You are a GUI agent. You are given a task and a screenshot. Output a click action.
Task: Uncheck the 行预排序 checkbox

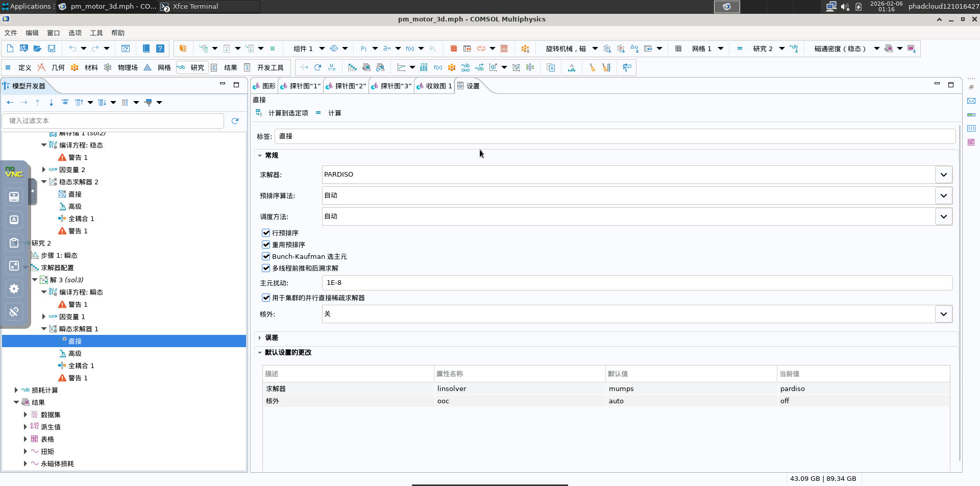pyautogui.click(x=266, y=233)
